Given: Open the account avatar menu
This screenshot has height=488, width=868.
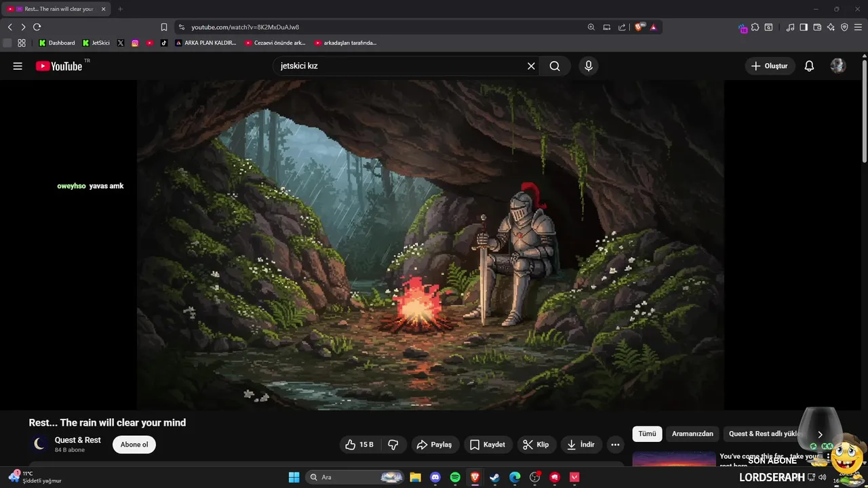Looking at the screenshot, I should [x=838, y=66].
